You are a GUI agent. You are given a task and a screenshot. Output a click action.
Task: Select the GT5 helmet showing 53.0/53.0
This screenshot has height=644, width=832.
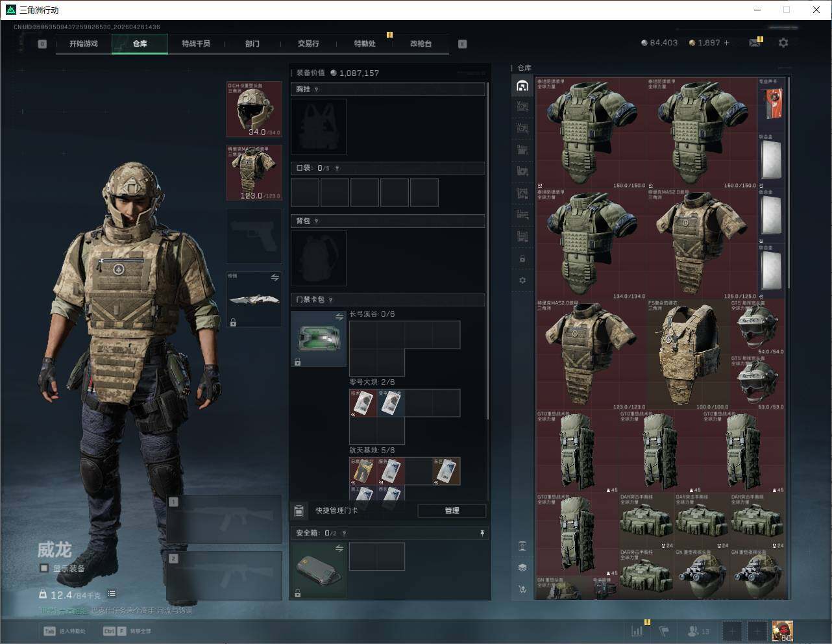757,383
